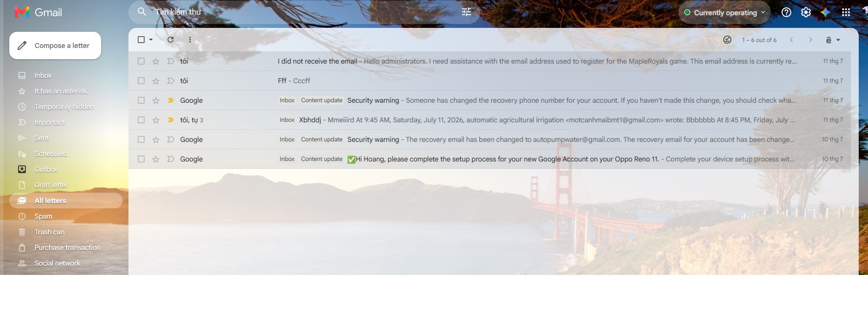Open the Google apps grid
Image resolution: width=868 pixels, height=317 pixels.
coord(846,12)
